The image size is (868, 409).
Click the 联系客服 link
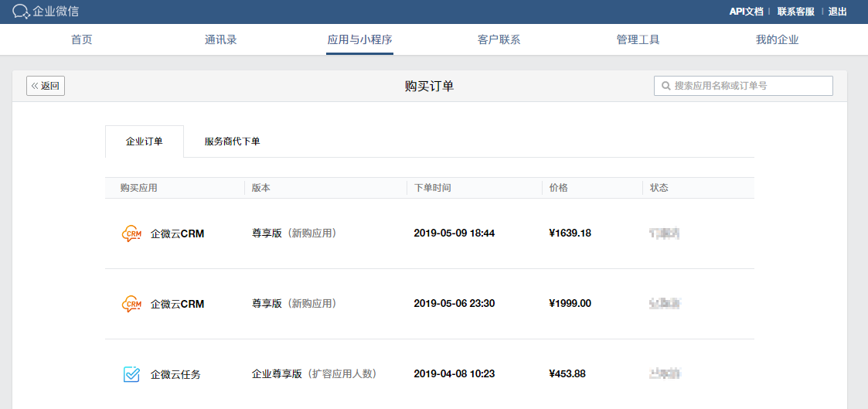click(795, 12)
